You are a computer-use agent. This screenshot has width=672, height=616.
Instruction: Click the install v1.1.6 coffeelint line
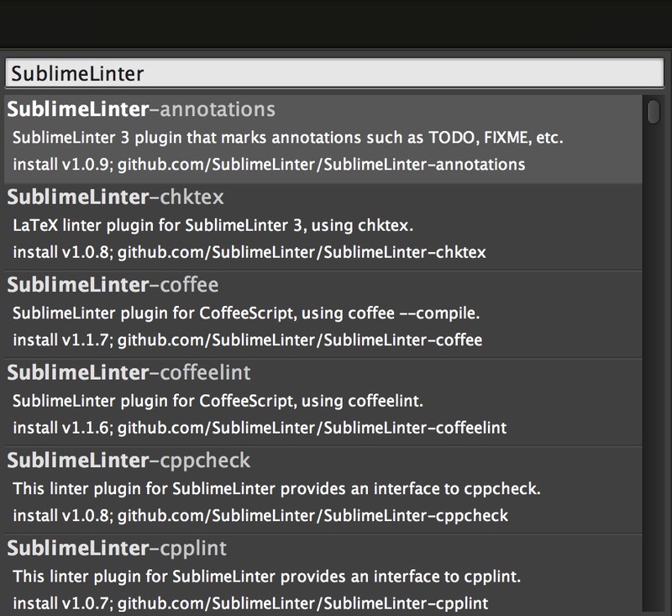click(x=260, y=428)
